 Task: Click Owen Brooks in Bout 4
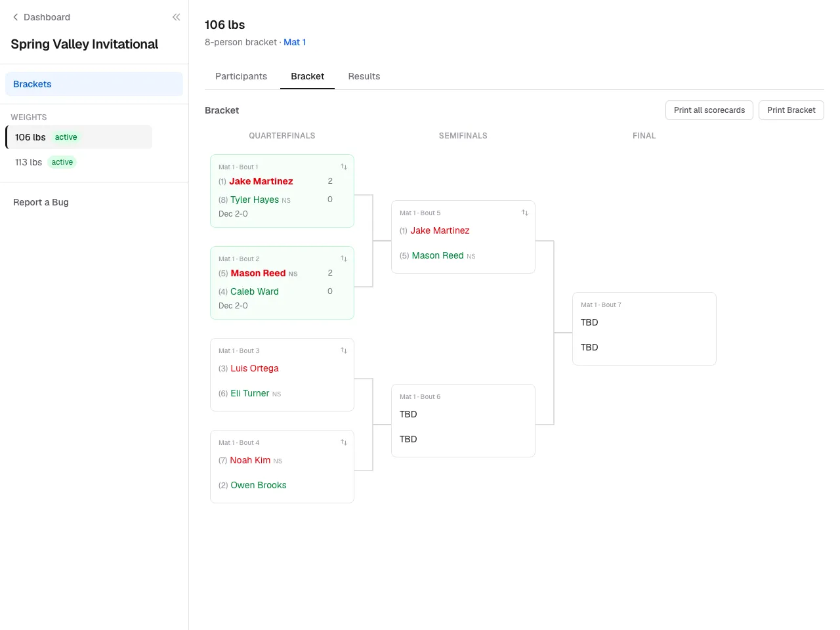pos(259,485)
